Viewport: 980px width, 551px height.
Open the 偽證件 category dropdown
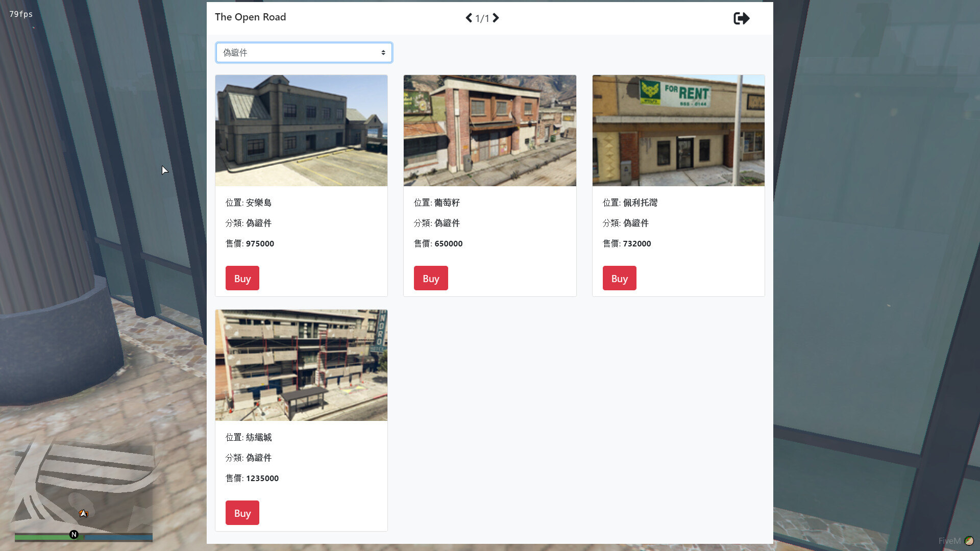click(304, 53)
